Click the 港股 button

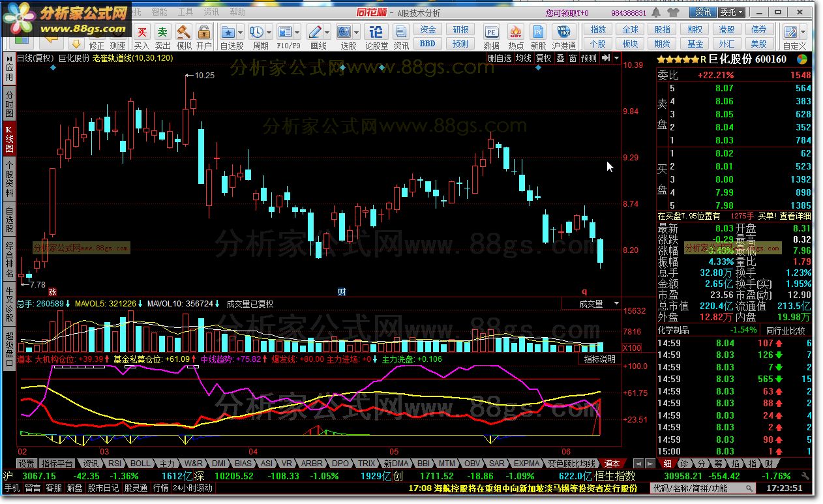click(727, 30)
